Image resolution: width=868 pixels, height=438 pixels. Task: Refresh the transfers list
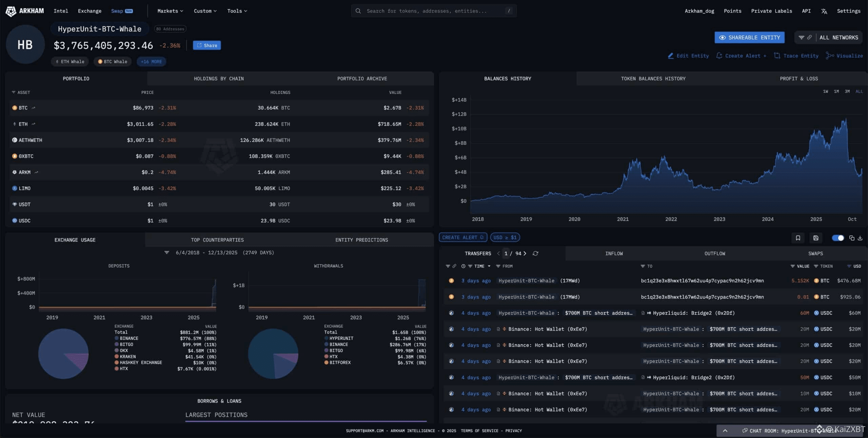pos(536,253)
